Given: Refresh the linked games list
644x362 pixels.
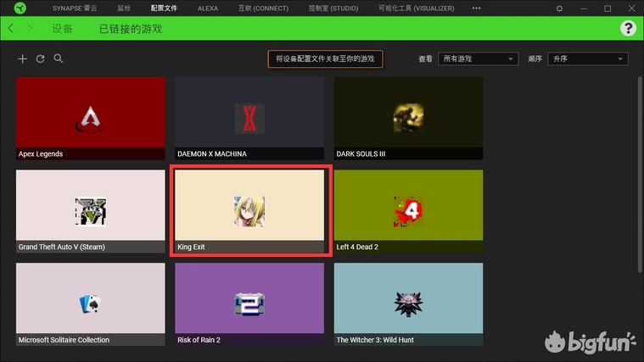Looking at the screenshot, I should click(40, 58).
